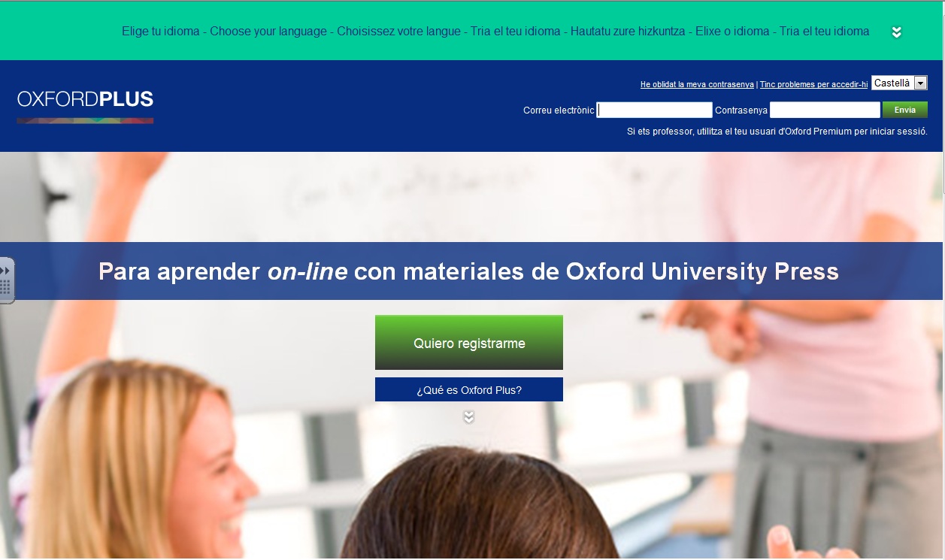Click the dotted grid icon on side tab

point(5,287)
